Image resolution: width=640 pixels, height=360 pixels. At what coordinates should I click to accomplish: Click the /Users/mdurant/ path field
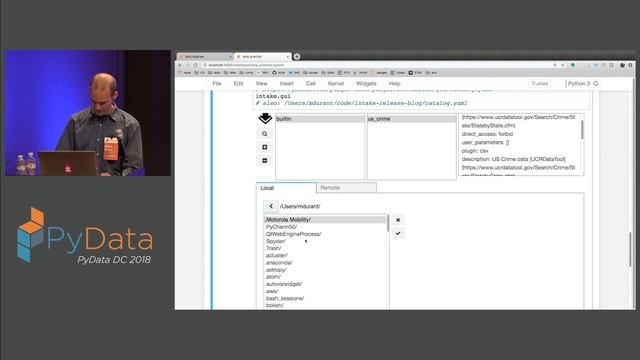(x=300, y=207)
